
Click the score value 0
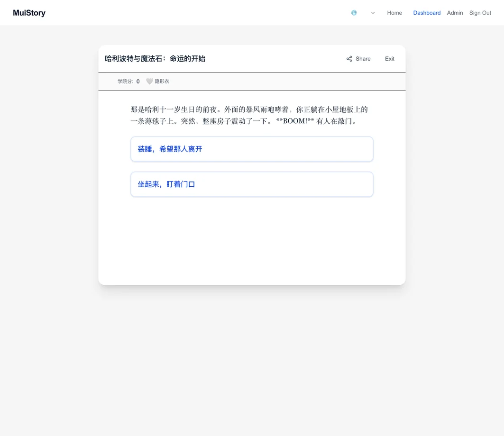point(138,82)
